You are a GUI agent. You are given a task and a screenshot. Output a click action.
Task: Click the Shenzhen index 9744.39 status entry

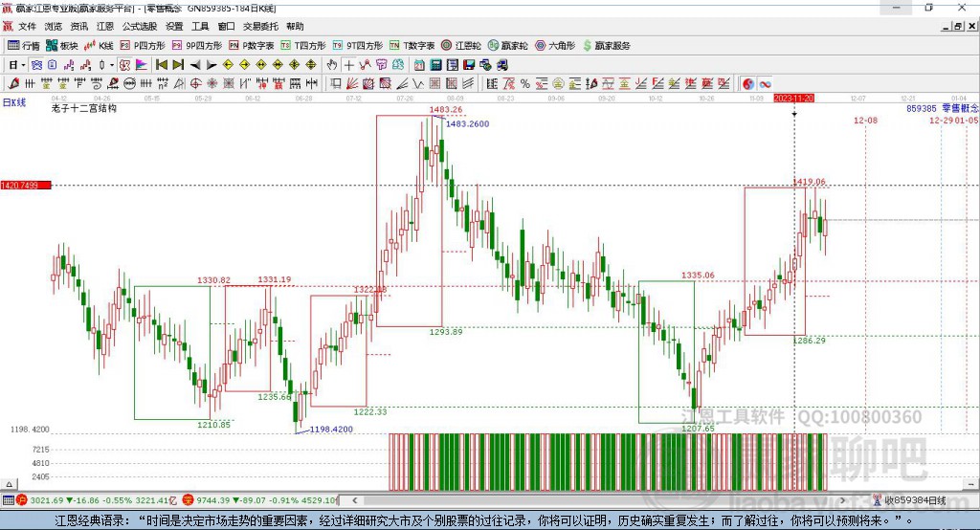tap(259, 500)
